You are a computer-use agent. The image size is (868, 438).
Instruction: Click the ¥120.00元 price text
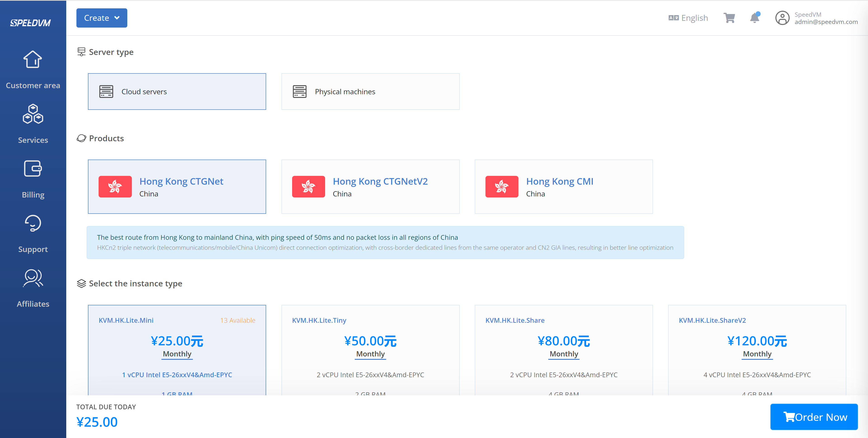757,341
